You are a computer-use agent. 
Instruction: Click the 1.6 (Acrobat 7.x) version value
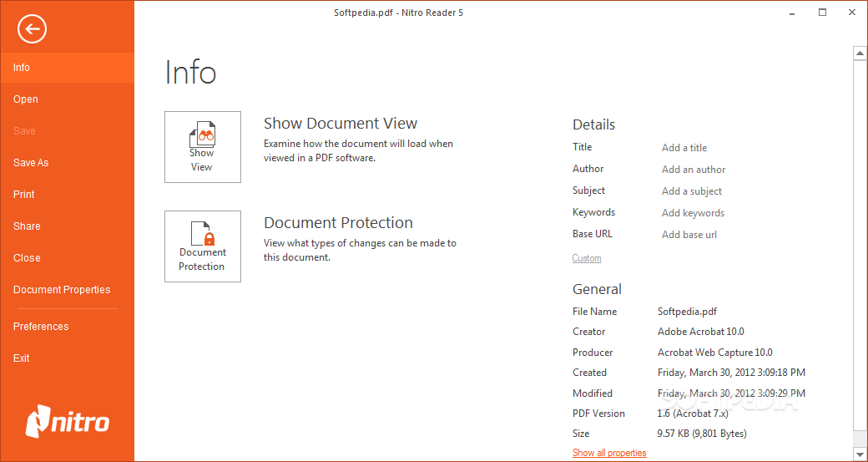point(693,414)
